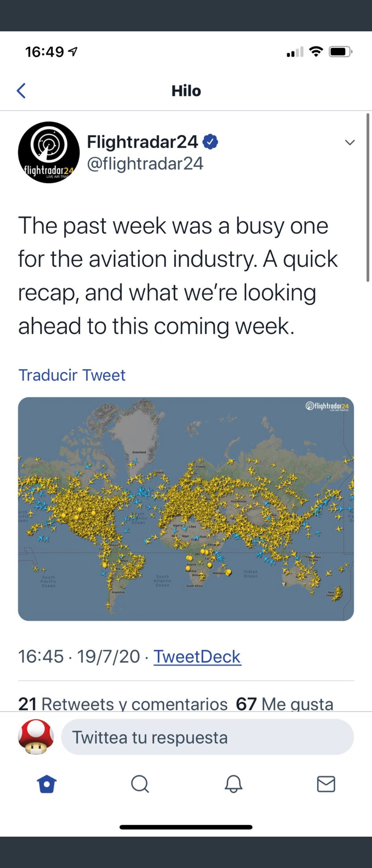Click the vertical scrollbar thumb
Viewport: 372px width, 868px height.
coord(368,198)
